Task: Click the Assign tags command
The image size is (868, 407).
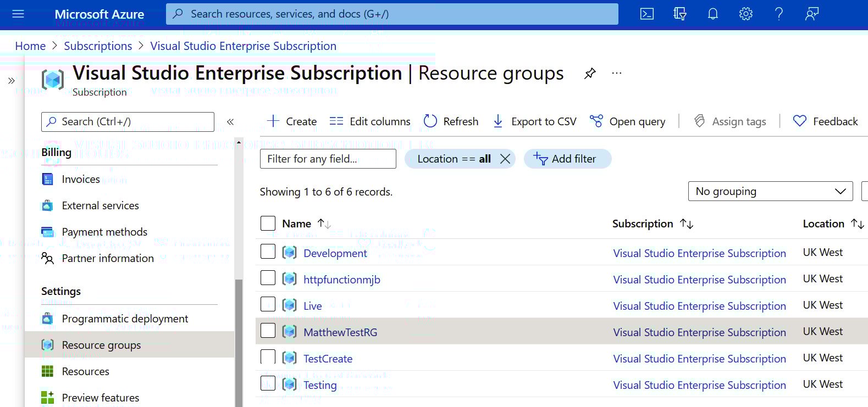Action: click(x=730, y=121)
